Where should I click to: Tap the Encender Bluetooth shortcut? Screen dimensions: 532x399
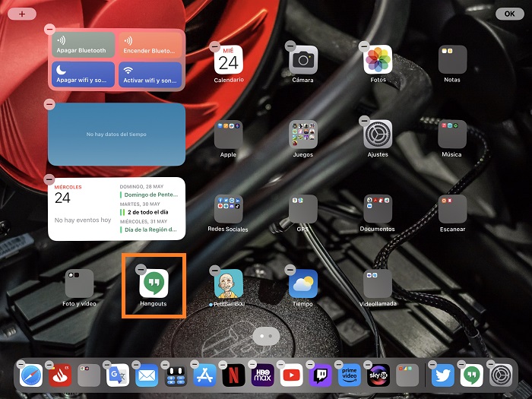[x=150, y=45]
